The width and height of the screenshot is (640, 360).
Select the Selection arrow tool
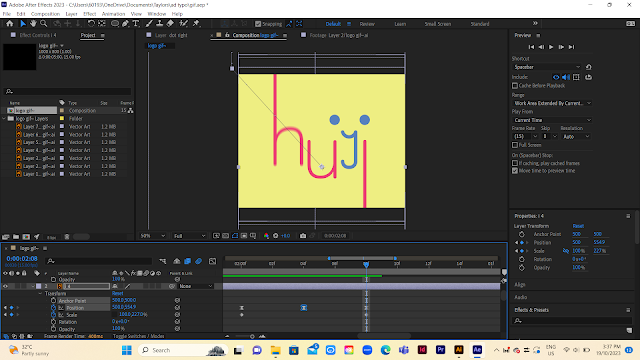pos(23,24)
